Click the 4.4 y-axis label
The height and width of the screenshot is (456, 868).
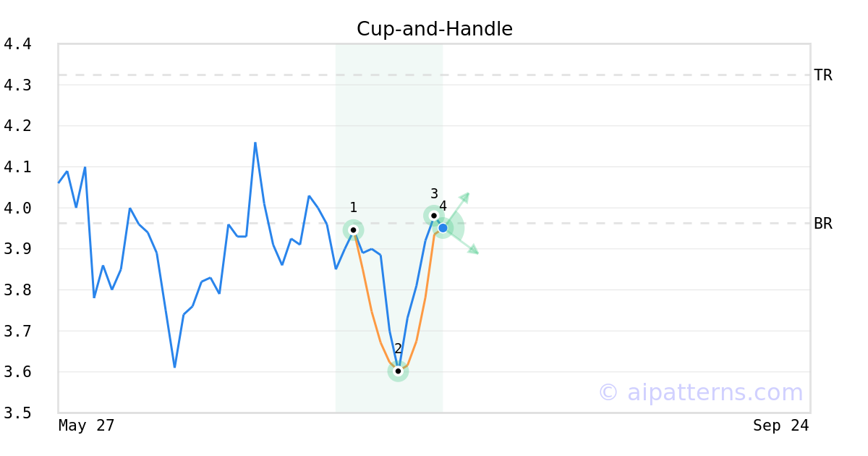(17, 44)
